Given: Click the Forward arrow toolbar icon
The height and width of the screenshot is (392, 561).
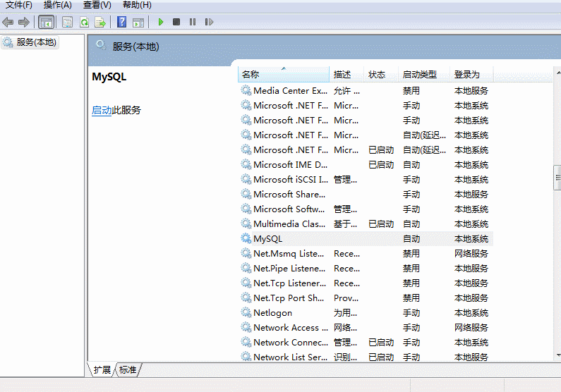Looking at the screenshot, I should coord(24,22).
